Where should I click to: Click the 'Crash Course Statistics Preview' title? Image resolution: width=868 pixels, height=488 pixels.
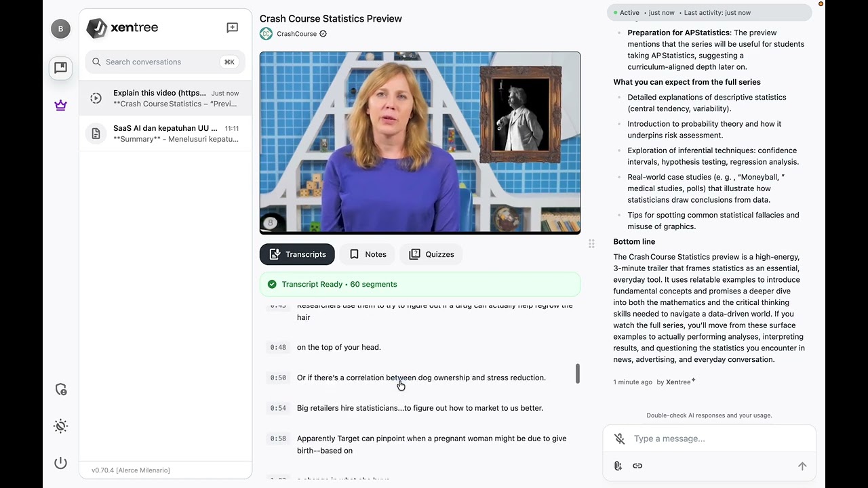point(331,18)
